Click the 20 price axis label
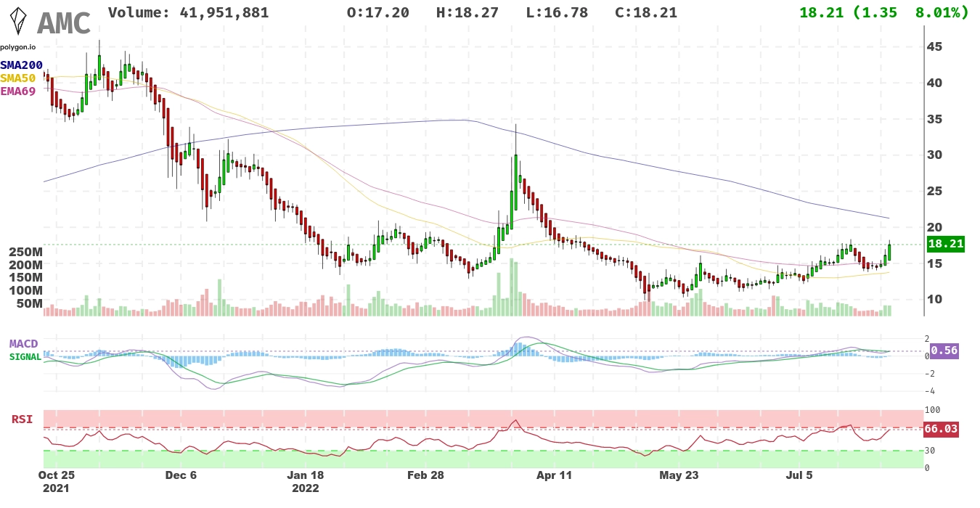The height and width of the screenshot is (508, 980). [935, 227]
